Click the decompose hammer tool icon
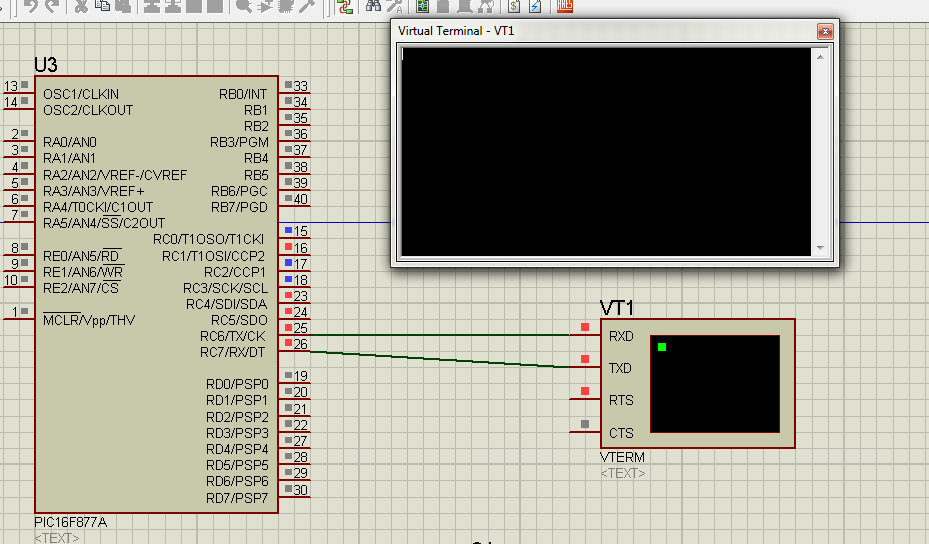Image resolution: width=929 pixels, height=544 pixels. coord(307,5)
